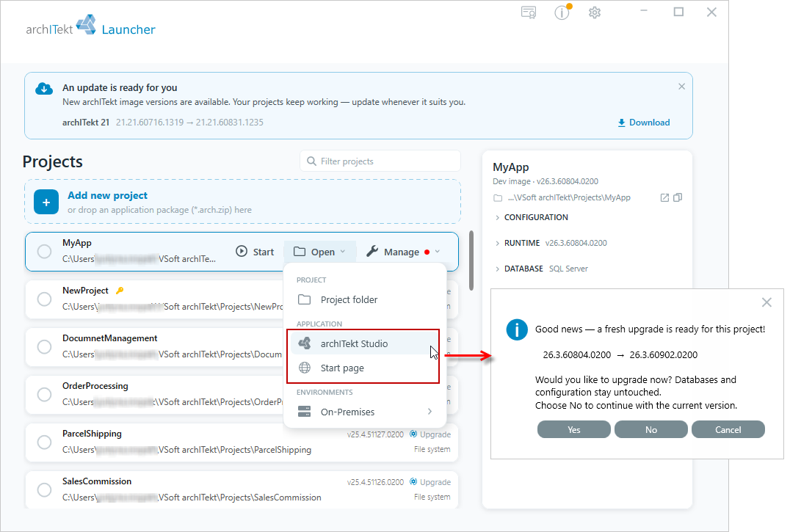The image size is (801, 532).
Task: Open the info icon with orange dot
Action: tap(562, 12)
